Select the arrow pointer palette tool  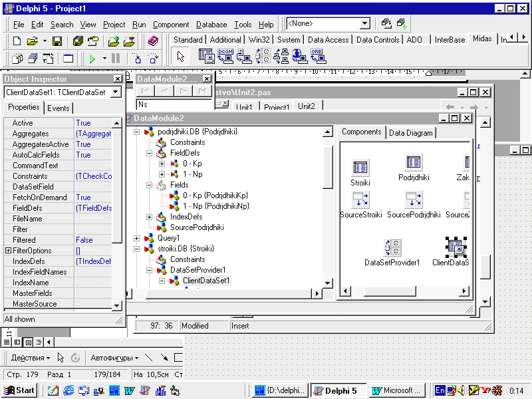180,57
